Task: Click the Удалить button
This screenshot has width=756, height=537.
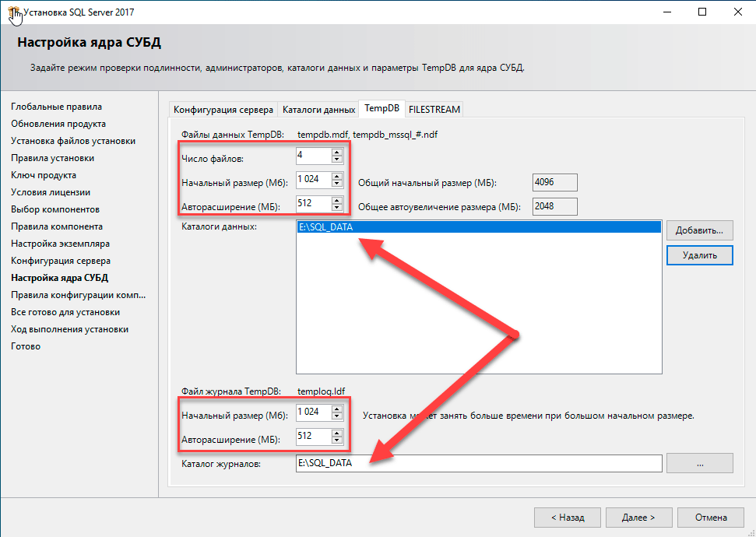Action: [700, 255]
